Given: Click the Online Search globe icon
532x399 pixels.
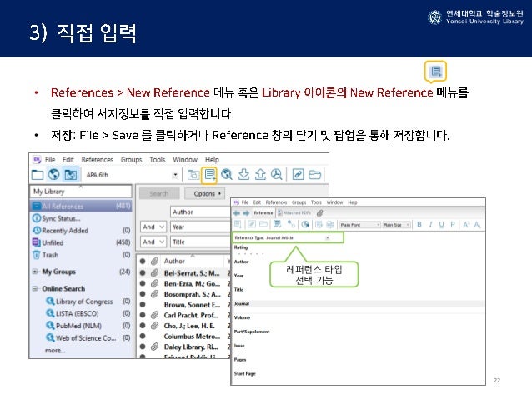Looking at the screenshot, I should 228,174.
